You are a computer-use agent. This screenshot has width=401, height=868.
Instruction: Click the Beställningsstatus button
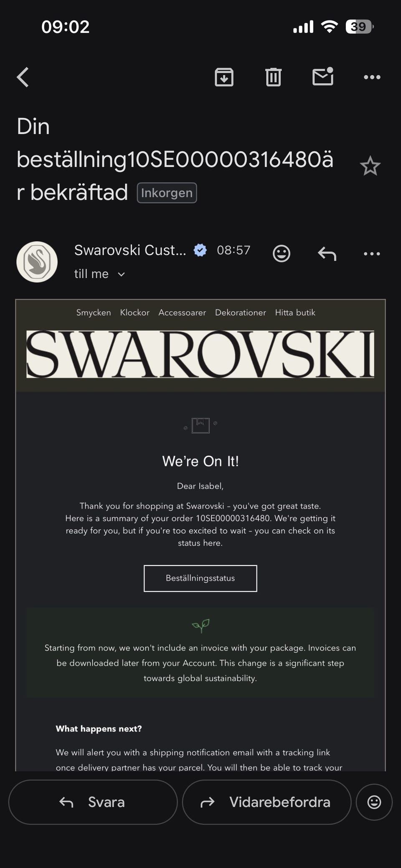pos(200,578)
